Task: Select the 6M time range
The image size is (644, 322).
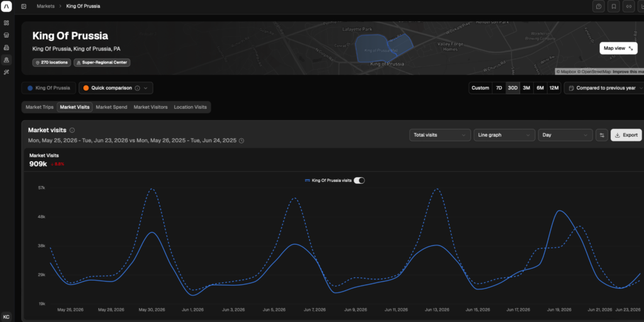Action: (540, 88)
